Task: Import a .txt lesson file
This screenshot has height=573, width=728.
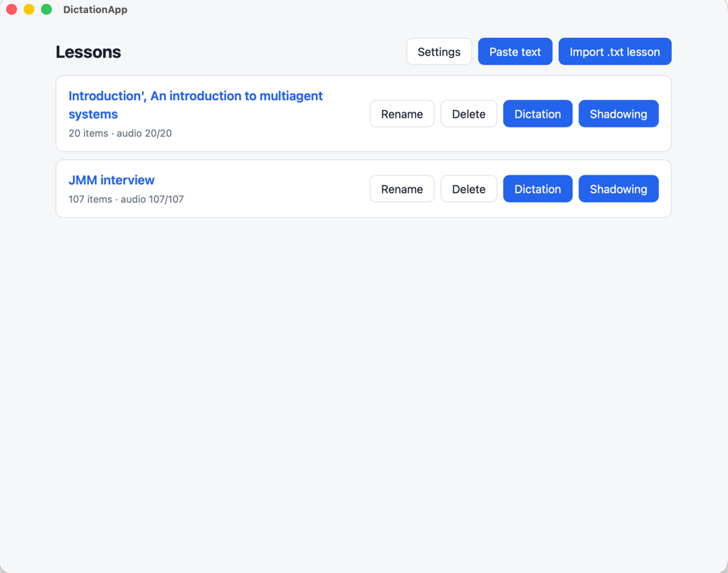Action: 615,52
